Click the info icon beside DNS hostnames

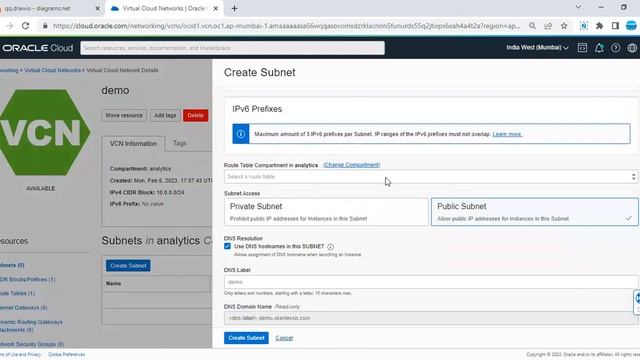click(x=330, y=247)
